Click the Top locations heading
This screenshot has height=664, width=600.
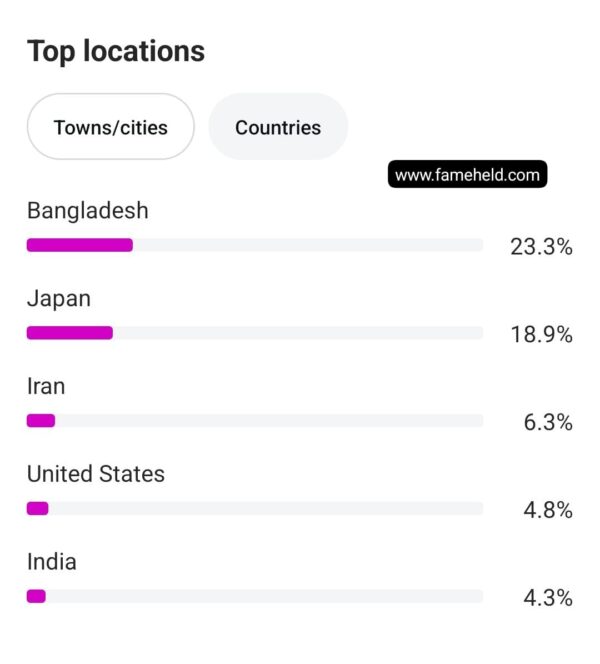[x=116, y=51]
